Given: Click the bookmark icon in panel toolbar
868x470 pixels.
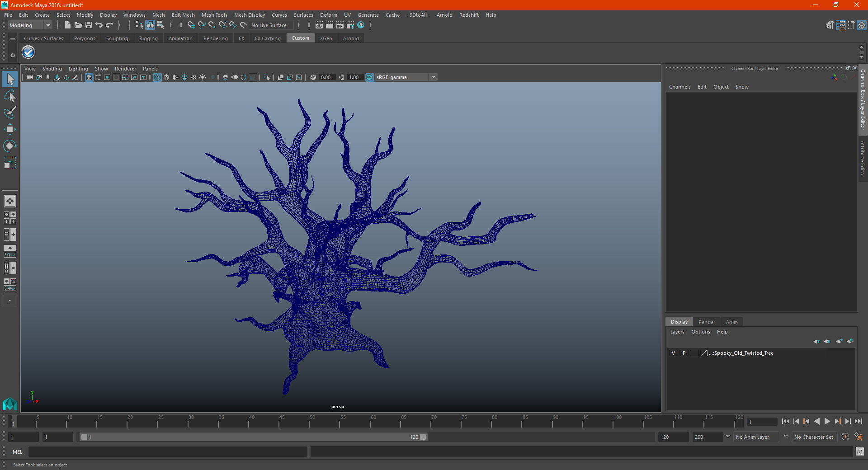Looking at the screenshot, I should 48,77.
